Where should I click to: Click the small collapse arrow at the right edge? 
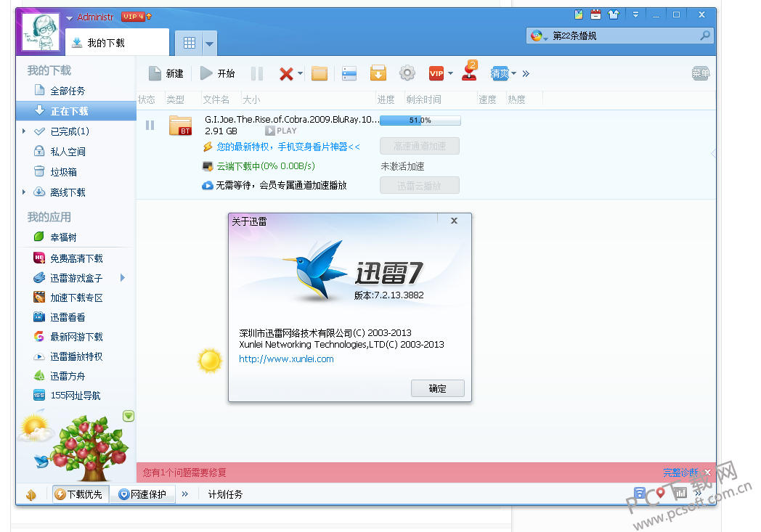(713, 154)
